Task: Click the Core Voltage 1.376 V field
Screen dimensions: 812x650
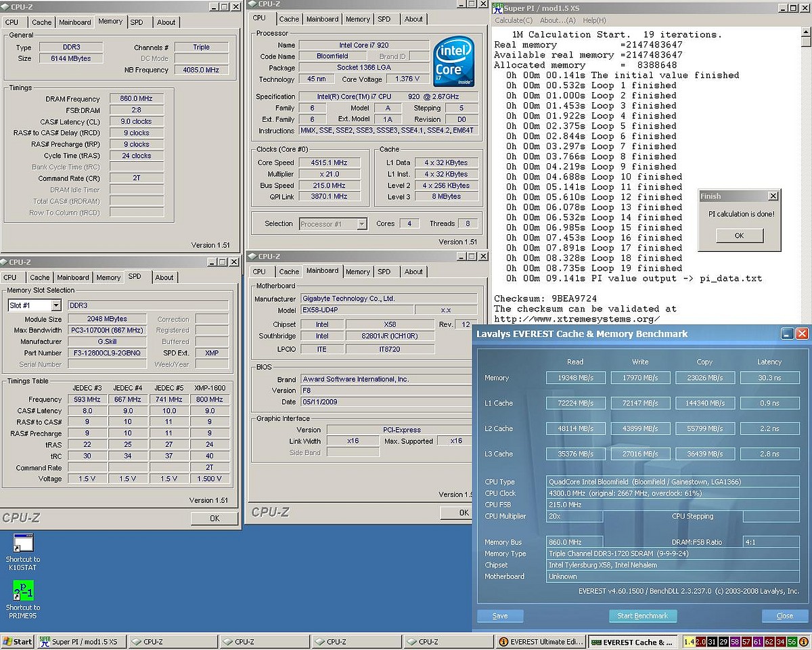Action: 407,79
